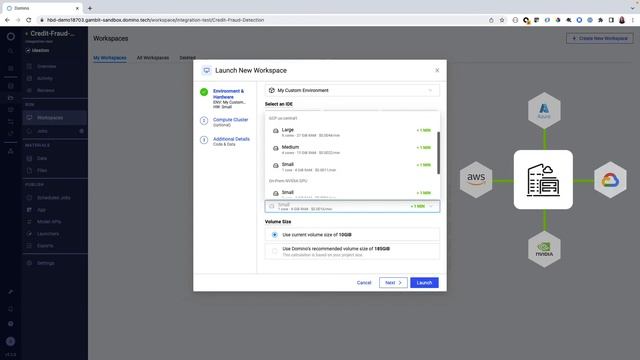The height and width of the screenshot is (360, 640).
Task: Switch to the My Workspaces tab
Action: tap(110, 58)
